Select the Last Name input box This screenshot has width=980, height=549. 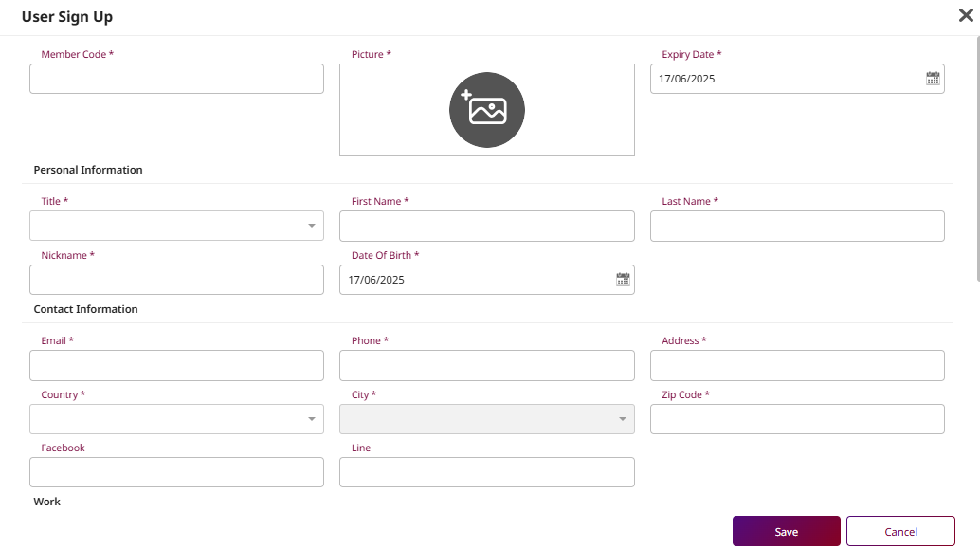797,226
